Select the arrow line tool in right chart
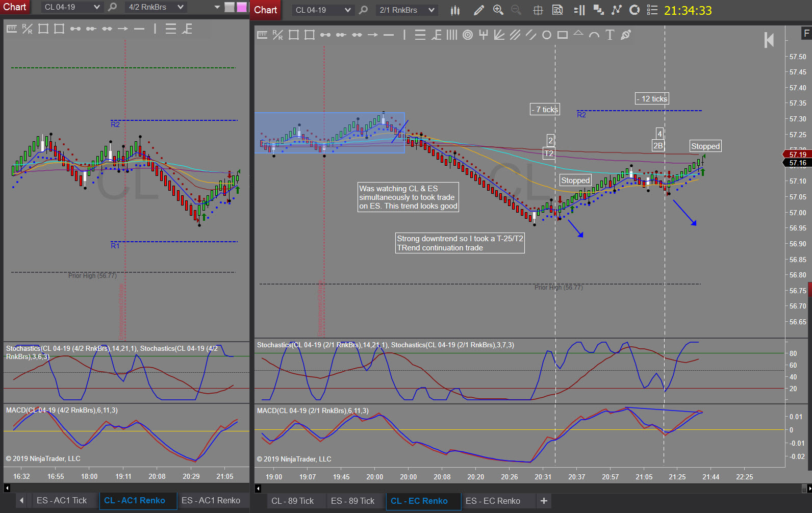Screen dimensions: 812x513 [373, 35]
